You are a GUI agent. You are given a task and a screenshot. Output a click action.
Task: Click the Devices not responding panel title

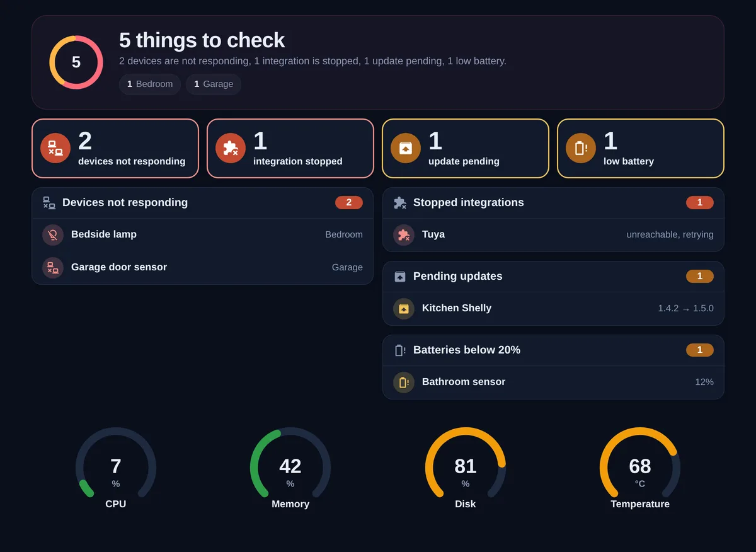125,203
